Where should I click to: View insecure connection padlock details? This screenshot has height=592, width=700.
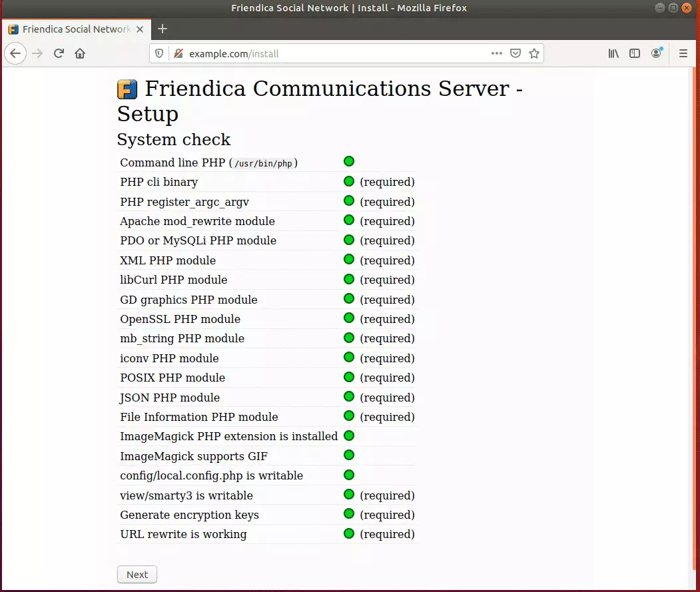(x=178, y=53)
